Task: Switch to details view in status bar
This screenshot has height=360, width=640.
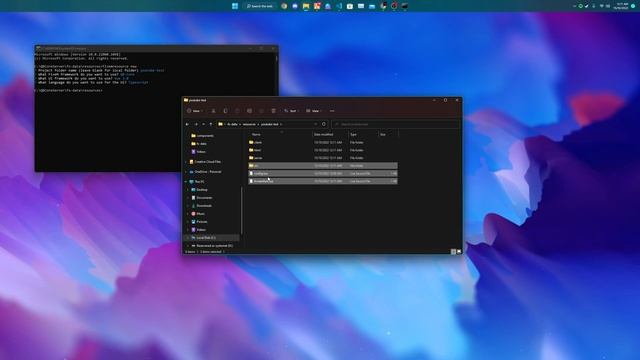Action: pos(453,252)
